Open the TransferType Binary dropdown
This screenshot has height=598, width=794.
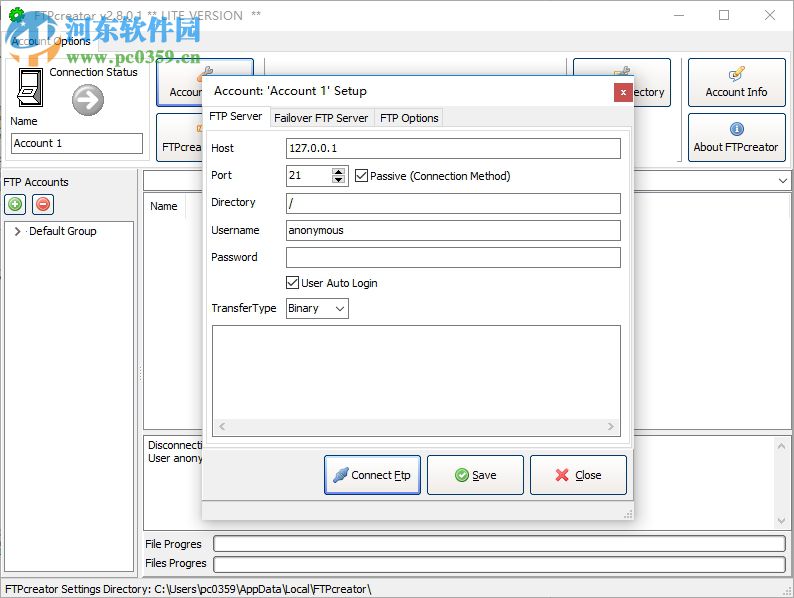[317, 308]
